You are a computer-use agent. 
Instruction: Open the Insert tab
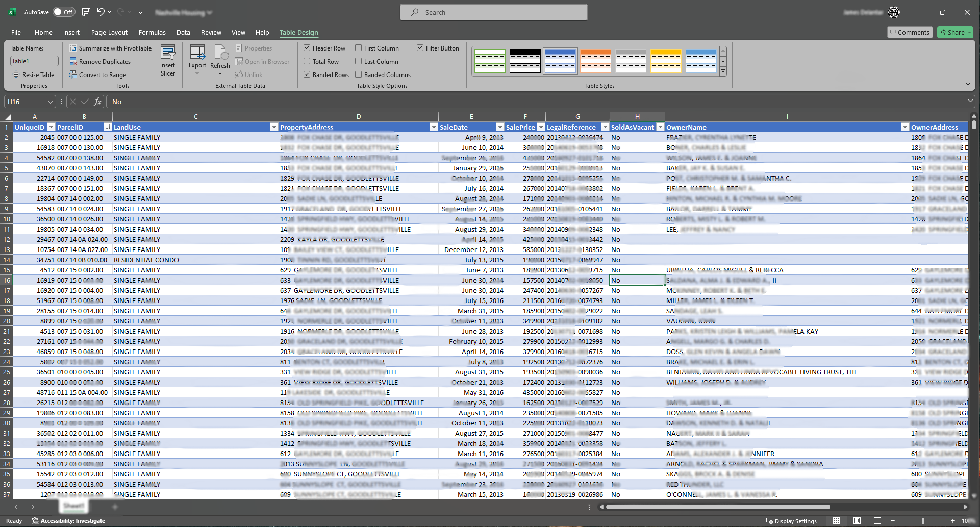point(71,32)
